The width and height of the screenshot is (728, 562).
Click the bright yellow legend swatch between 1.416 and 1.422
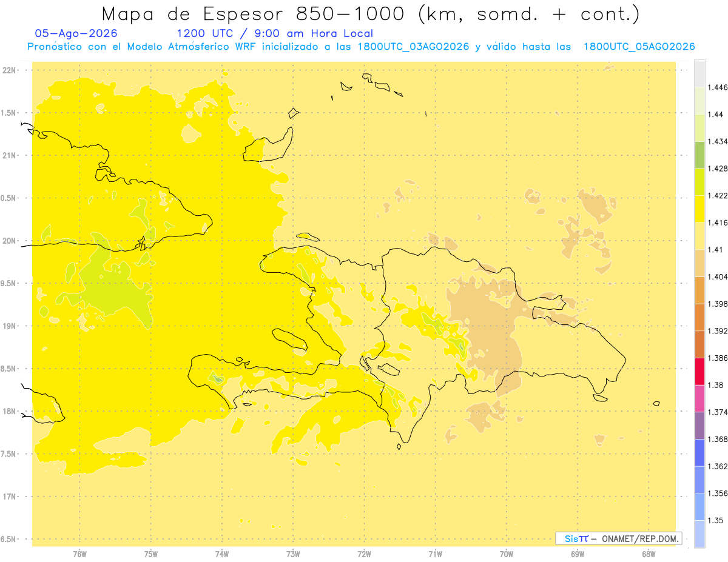tap(699, 209)
